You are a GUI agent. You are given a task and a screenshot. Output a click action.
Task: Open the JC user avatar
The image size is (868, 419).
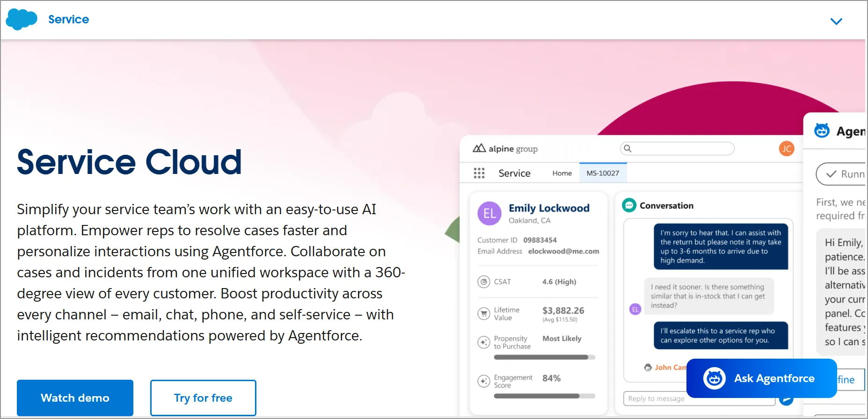click(x=786, y=149)
